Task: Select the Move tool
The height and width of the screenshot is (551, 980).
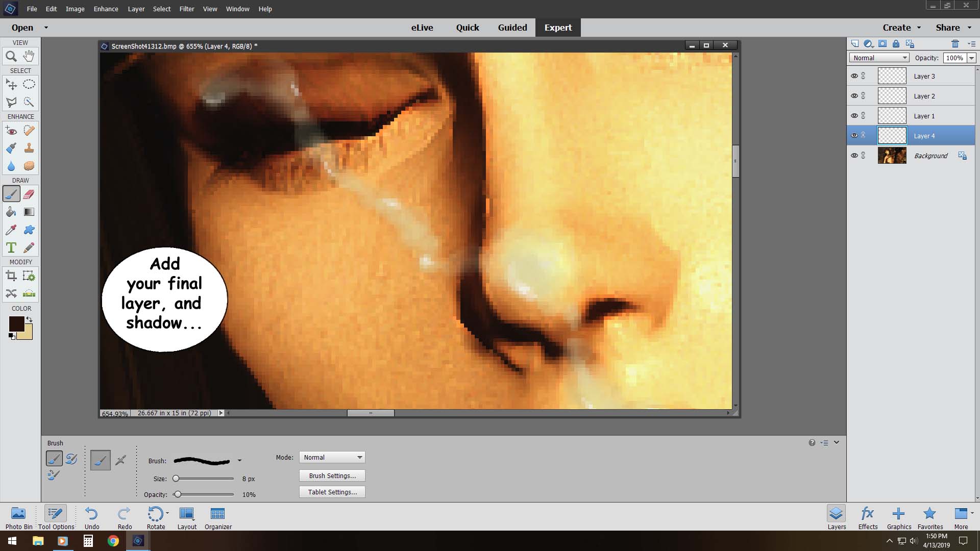Action: 11,84
